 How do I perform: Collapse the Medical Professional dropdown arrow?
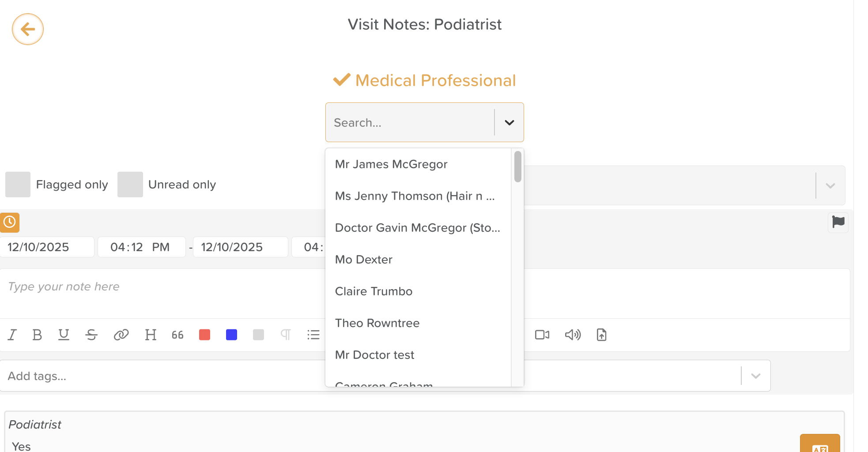point(509,123)
